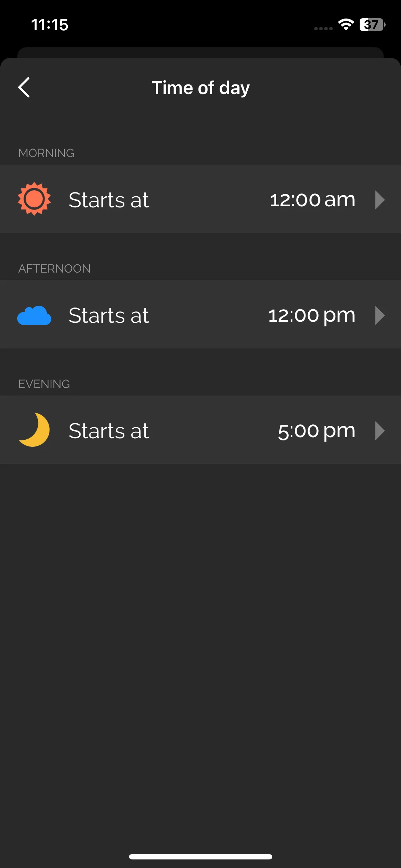Image resolution: width=401 pixels, height=868 pixels.
Task: Select evening "Starts at" label
Action: tap(109, 431)
